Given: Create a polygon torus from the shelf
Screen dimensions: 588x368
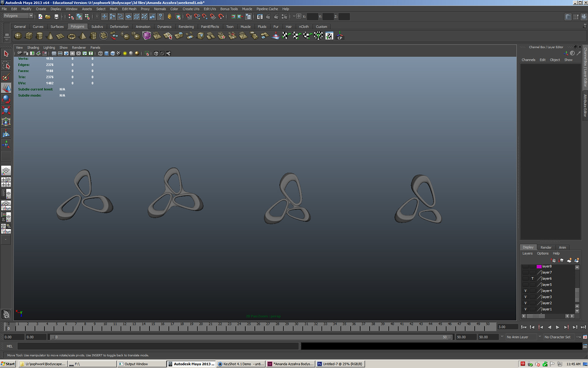Looking at the screenshot, I should (71, 36).
